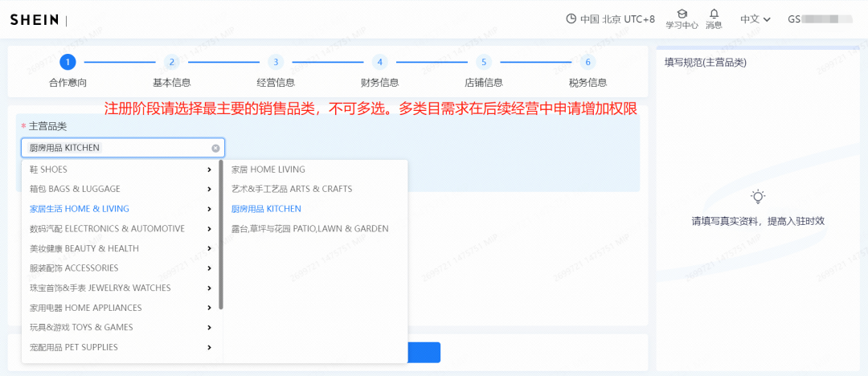868x376 pixels.
Task: Select 家居 HOME LIVING subcategory
Action: click(x=268, y=170)
